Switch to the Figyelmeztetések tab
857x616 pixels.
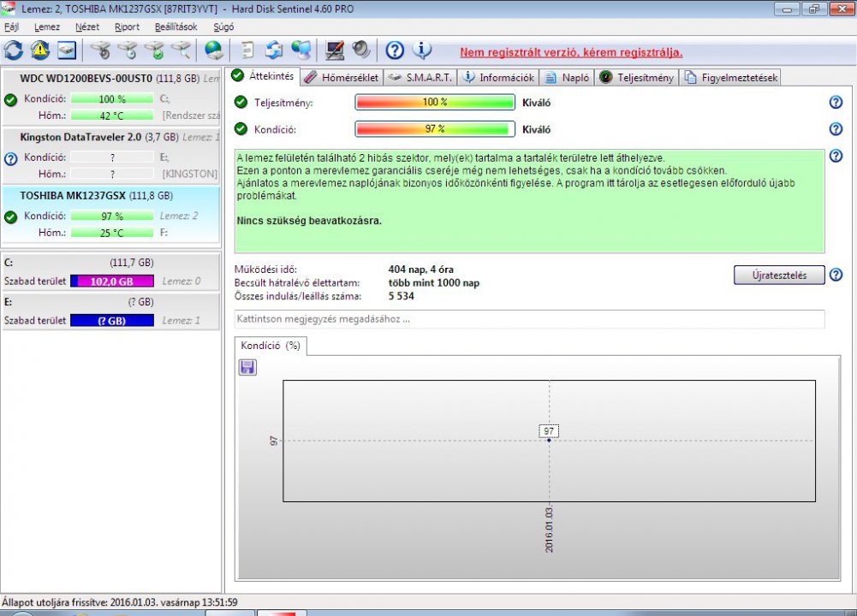(730, 78)
